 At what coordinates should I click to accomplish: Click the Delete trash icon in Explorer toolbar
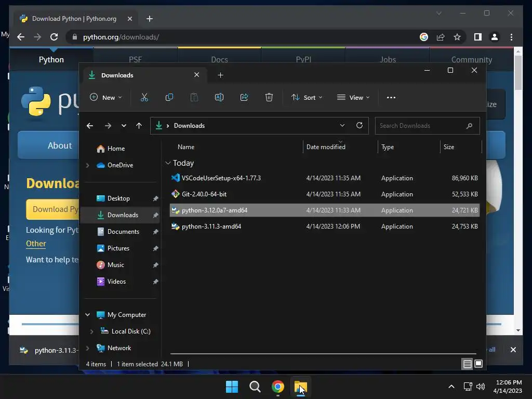pos(269,97)
